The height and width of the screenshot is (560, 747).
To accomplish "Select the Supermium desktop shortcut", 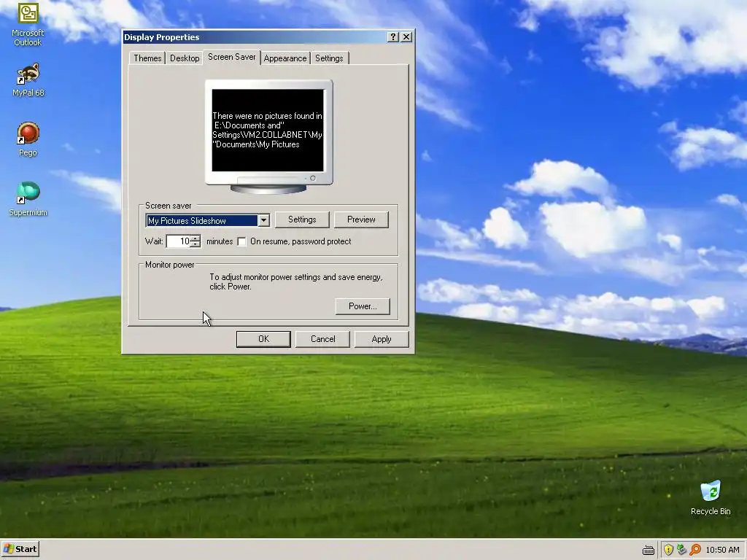I will coord(28,199).
